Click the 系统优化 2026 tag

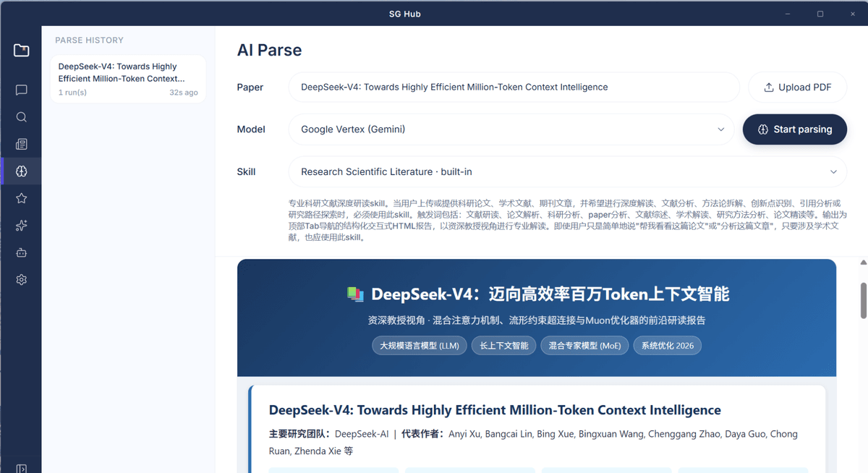[x=667, y=346]
